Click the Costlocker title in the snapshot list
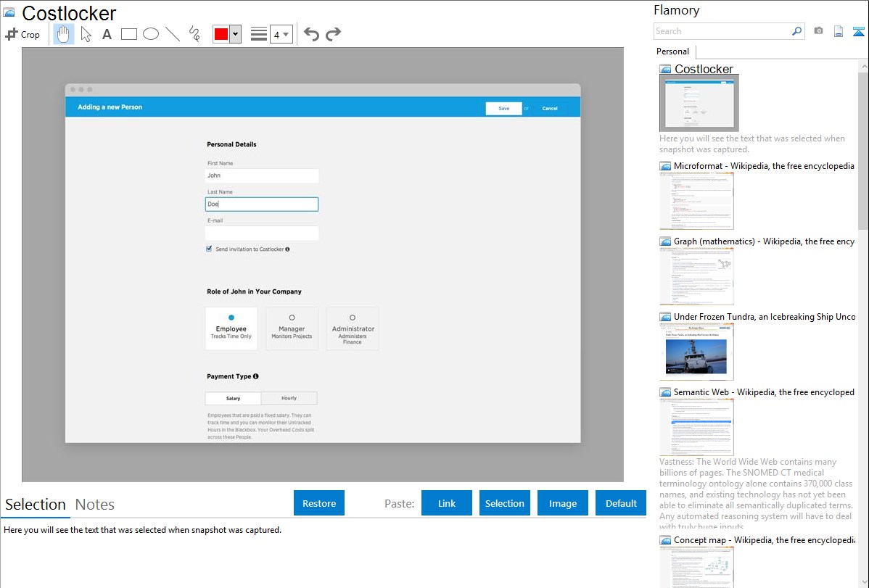Viewport: 869px width, 588px height. click(704, 70)
